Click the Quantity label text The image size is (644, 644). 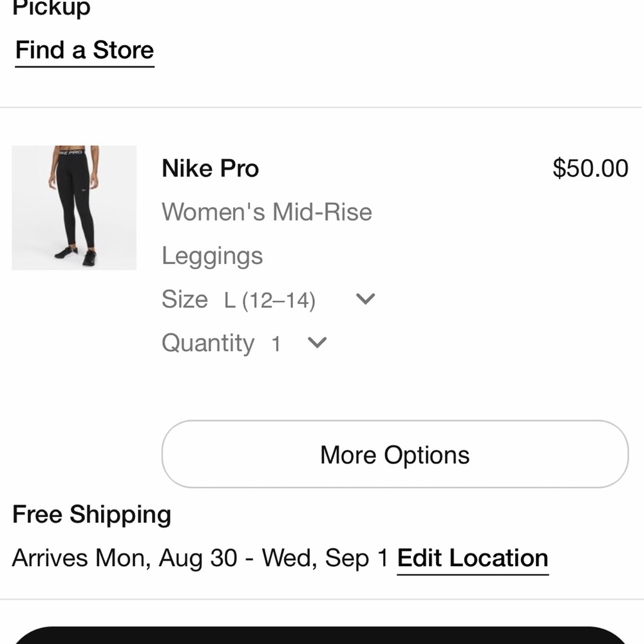pyautogui.click(x=207, y=343)
